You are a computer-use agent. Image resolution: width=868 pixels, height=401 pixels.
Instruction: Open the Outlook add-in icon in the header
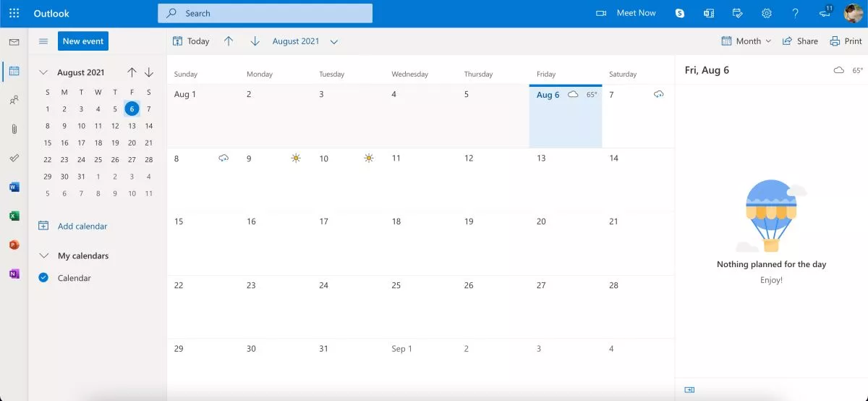709,13
